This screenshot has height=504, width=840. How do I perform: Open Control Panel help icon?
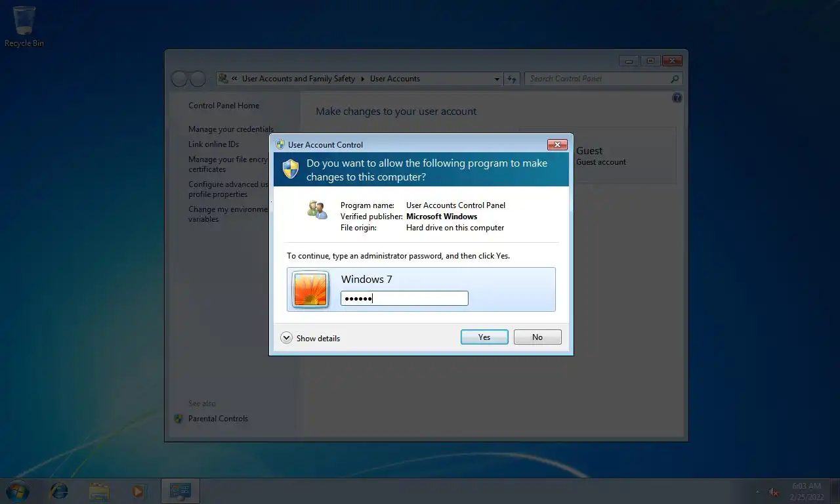tap(677, 98)
